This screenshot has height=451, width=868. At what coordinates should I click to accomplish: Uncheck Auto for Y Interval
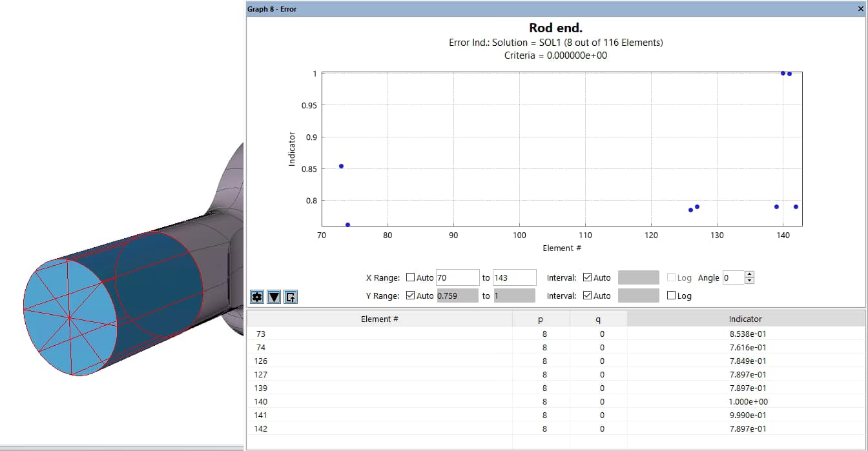[587, 296]
